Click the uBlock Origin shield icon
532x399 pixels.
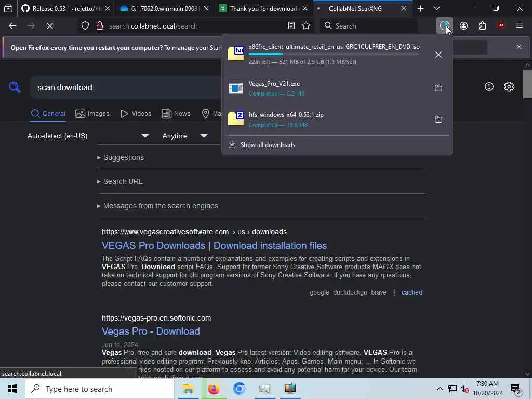501,26
